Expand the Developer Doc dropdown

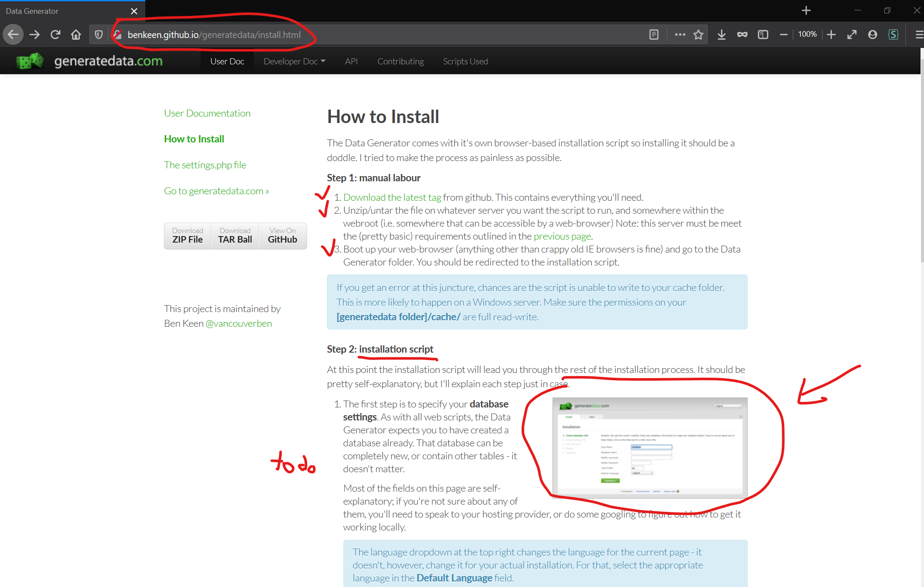(x=295, y=61)
